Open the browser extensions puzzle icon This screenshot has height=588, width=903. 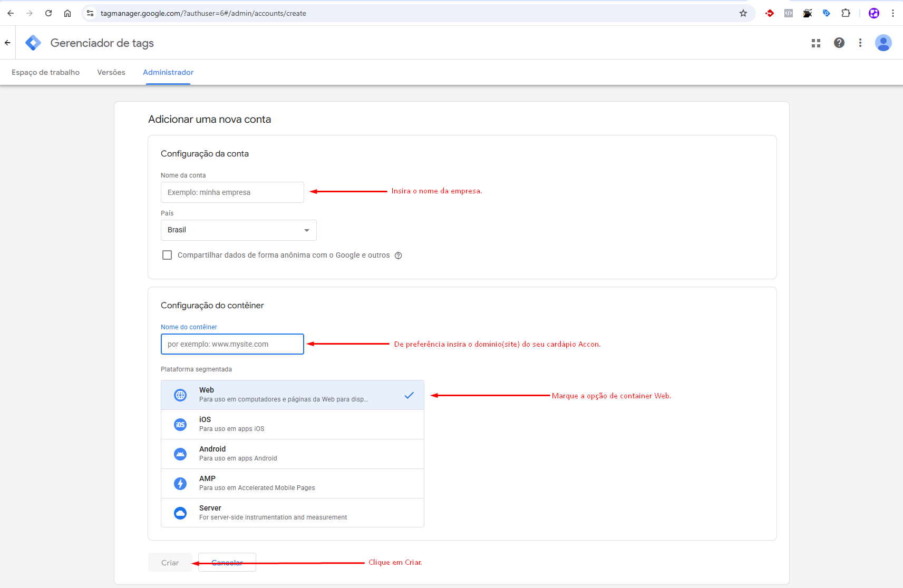point(846,13)
